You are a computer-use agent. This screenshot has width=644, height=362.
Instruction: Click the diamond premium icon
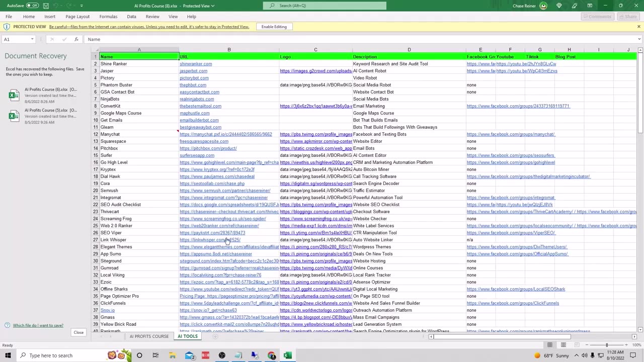559,6
